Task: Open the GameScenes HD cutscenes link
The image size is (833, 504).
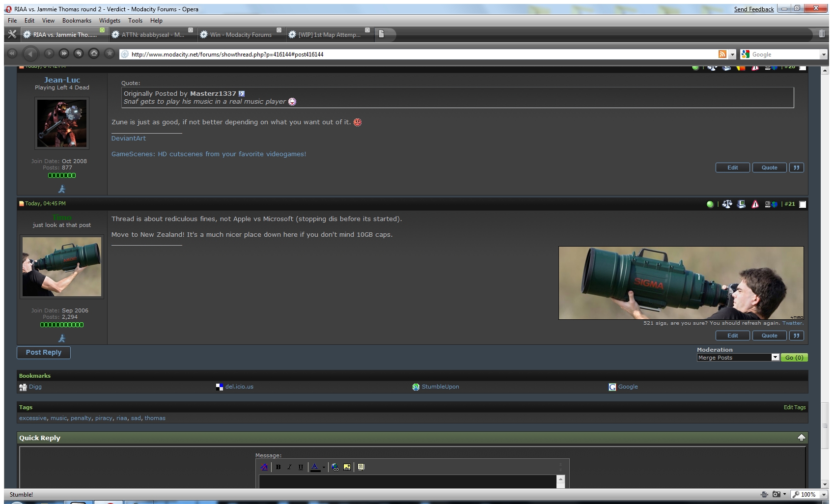Action: click(x=209, y=154)
